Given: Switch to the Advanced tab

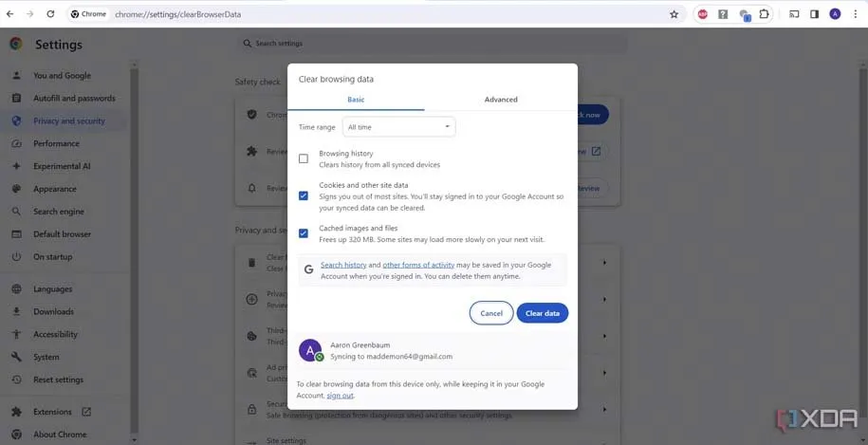Looking at the screenshot, I should pyautogui.click(x=501, y=100).
